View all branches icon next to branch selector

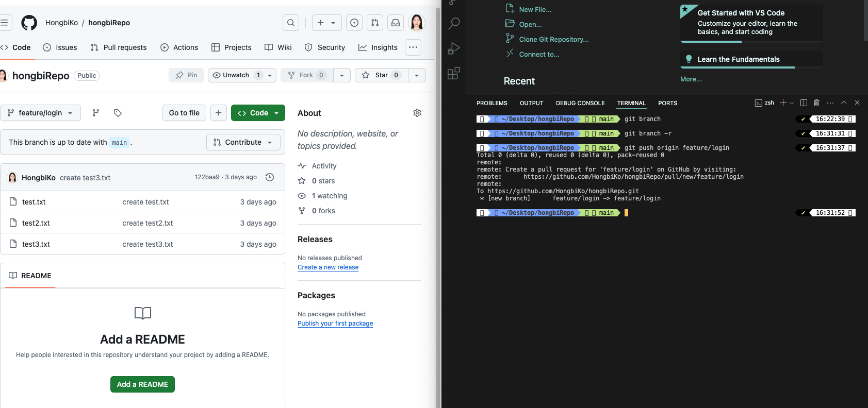coord(95,113)
